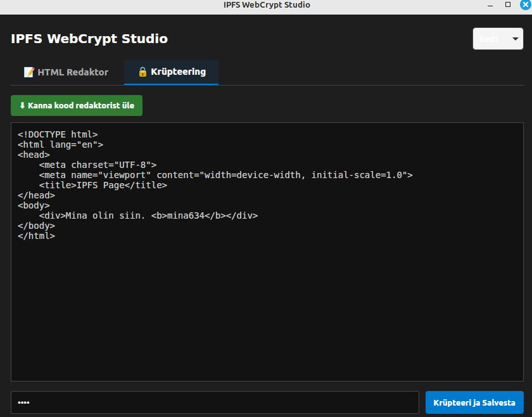
Task: Close the IPFS WebCrypt Studio window
Action: click(526, 4)
